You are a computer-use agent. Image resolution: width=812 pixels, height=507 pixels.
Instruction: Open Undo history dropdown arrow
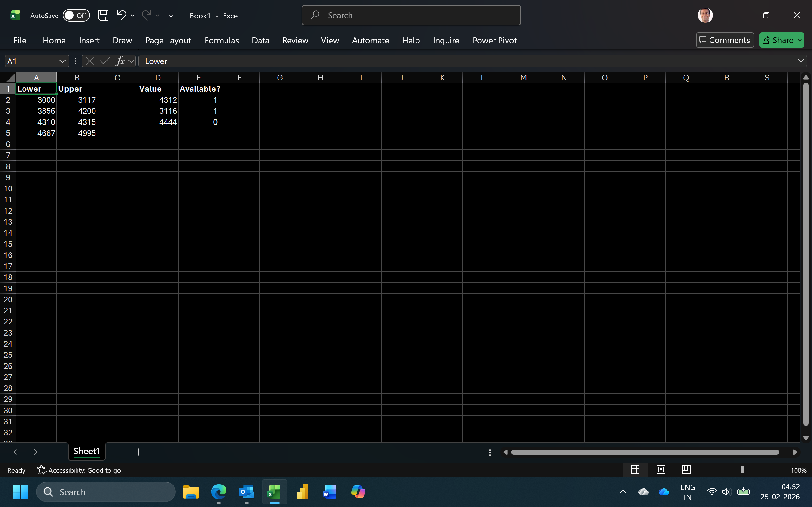click(133, 16)
